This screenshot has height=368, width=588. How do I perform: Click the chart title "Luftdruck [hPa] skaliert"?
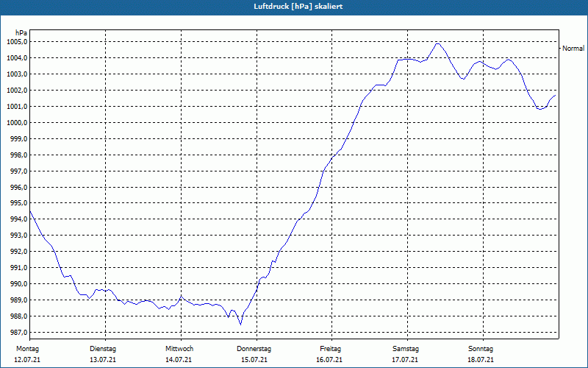[x=298, y=7]
